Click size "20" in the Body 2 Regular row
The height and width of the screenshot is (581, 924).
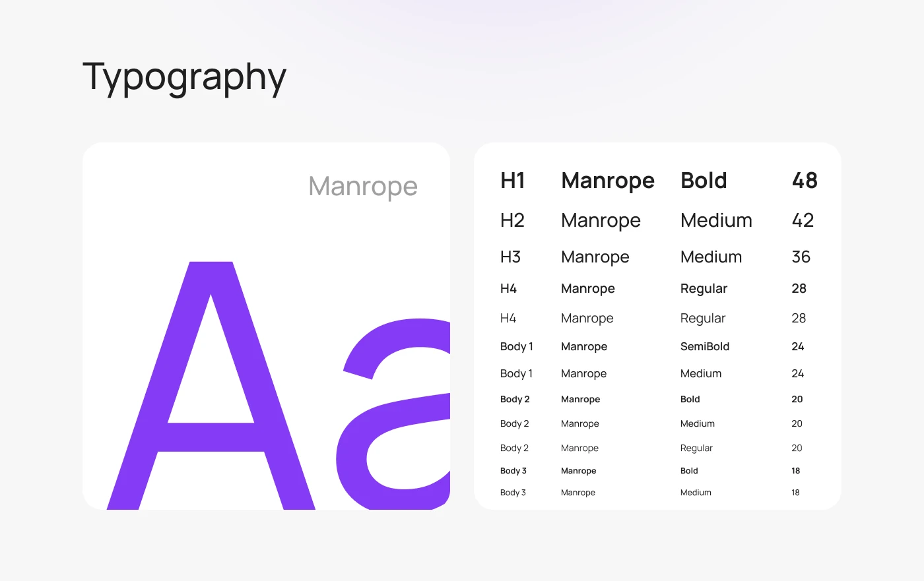click(797, 448)
